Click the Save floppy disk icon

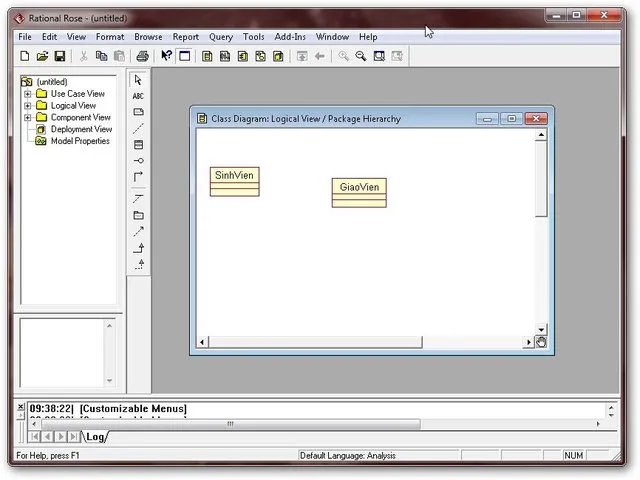coord(60,56)
